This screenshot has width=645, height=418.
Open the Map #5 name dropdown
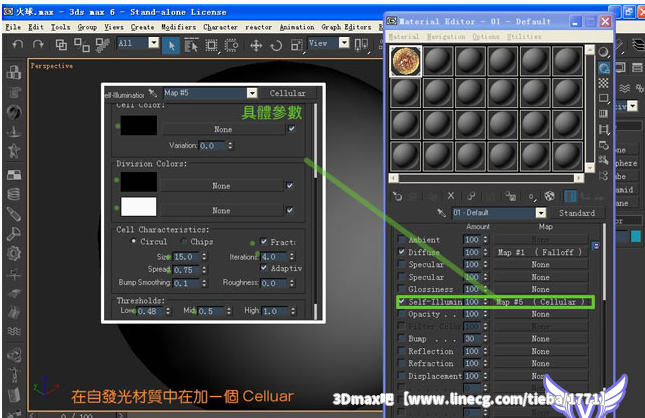point(252,93)
